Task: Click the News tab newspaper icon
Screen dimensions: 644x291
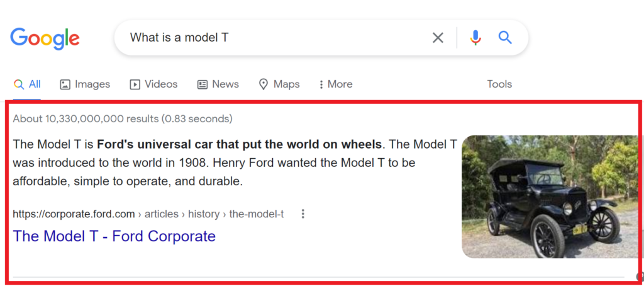Action: [203, 85]
